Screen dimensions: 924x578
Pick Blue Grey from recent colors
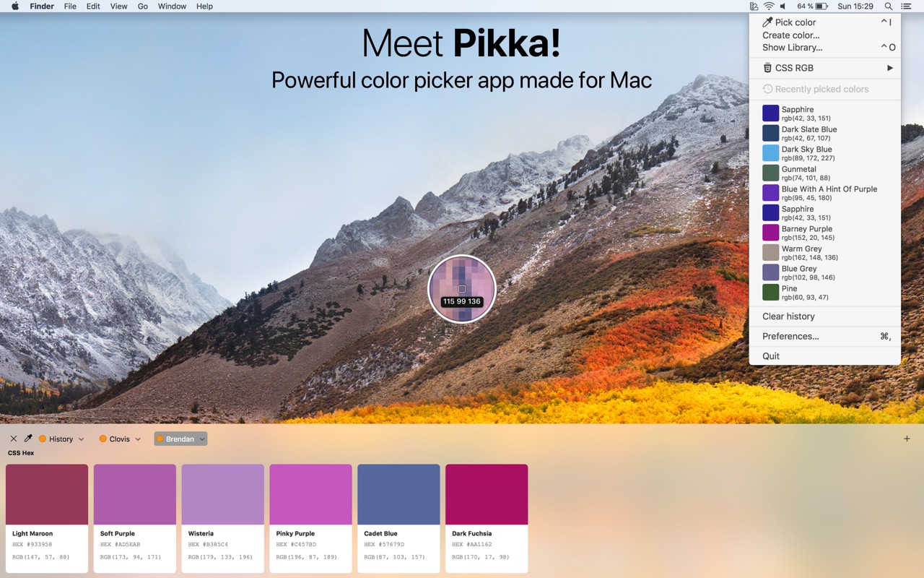[824, 272]
